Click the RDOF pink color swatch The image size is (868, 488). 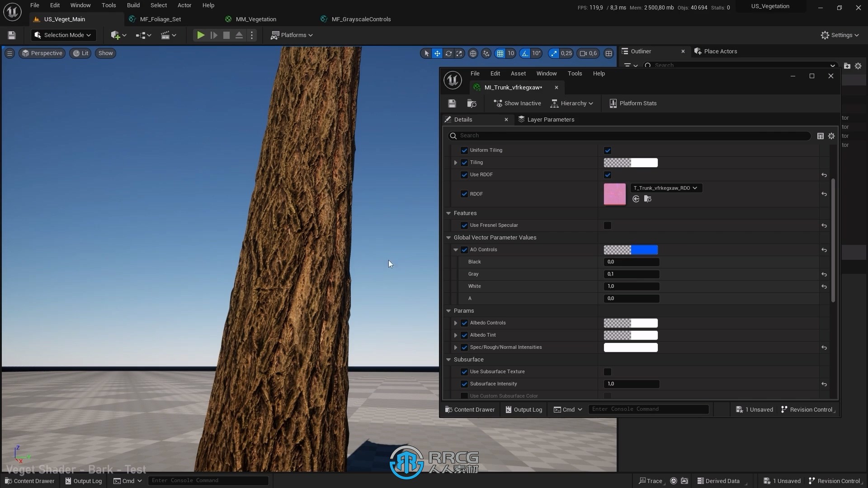click(x=615, y=193)
